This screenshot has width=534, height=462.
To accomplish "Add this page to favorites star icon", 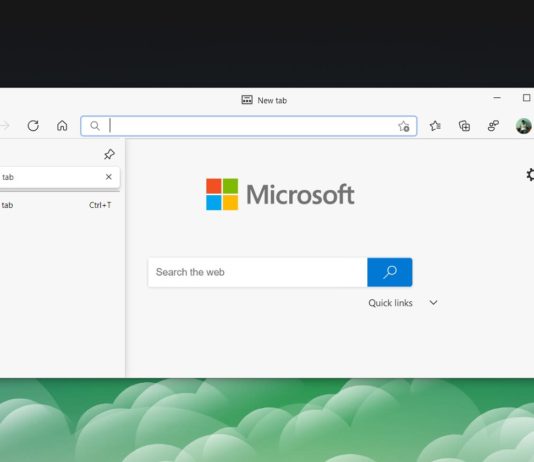I will tap(404, 126).
